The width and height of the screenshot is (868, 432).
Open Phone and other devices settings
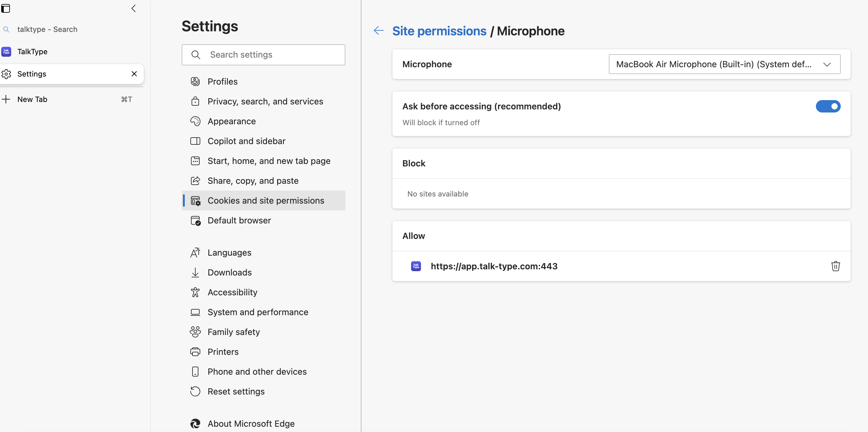263,371
